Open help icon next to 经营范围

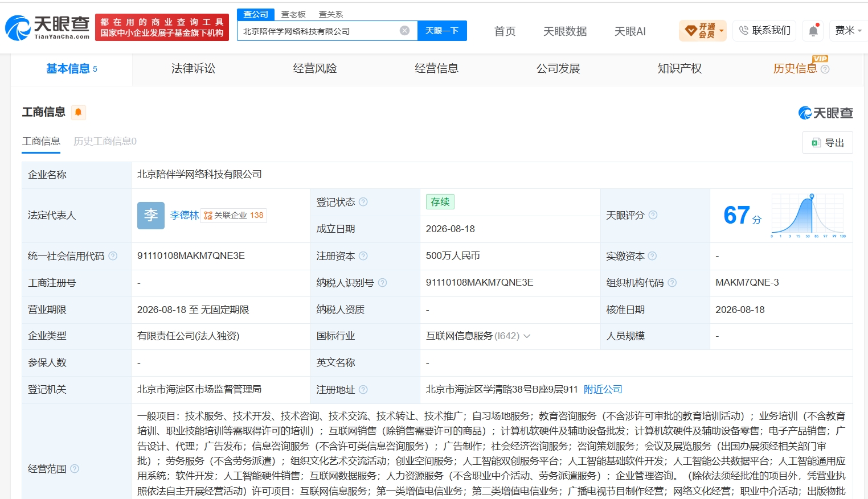(x=74, y=469)
